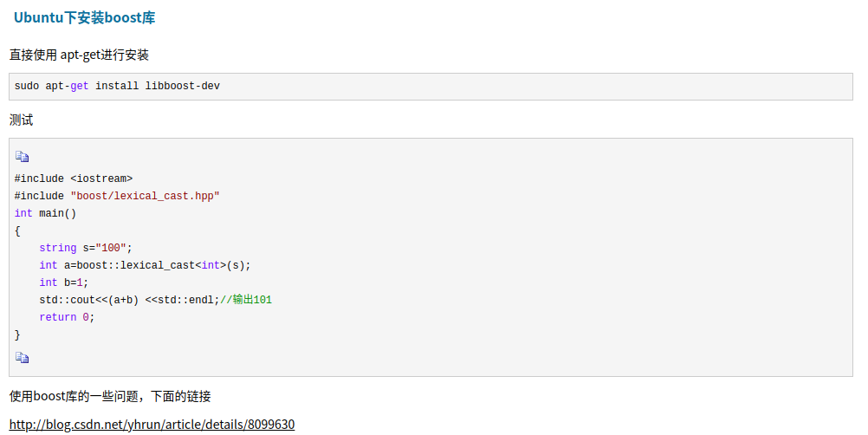Click the '使用boost库的一些问题' paragraph

[x=110, y=396]
